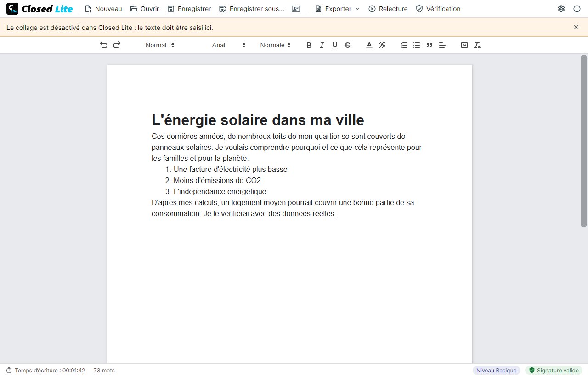
Task: Click the list item L'indépendance énergétique
Action: click(x=220, y=192)
